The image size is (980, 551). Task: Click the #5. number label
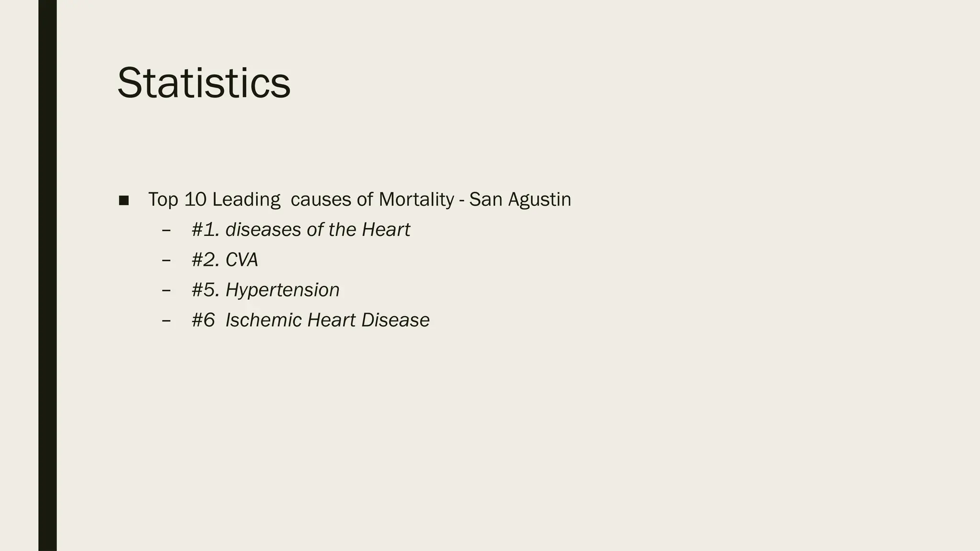(206, 290)
